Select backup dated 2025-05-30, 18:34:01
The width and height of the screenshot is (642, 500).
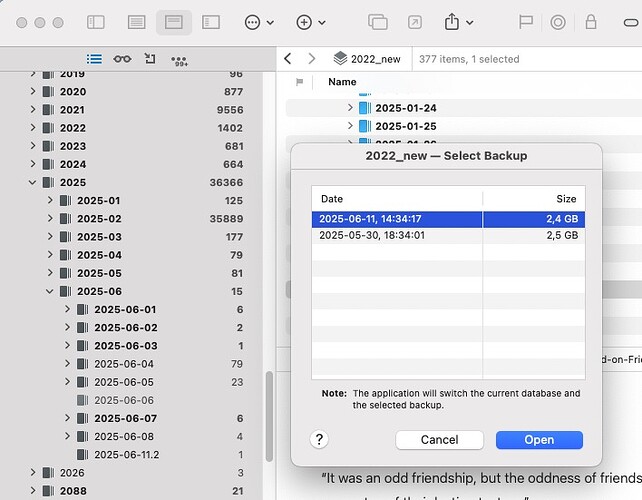[x=448, y=235]
